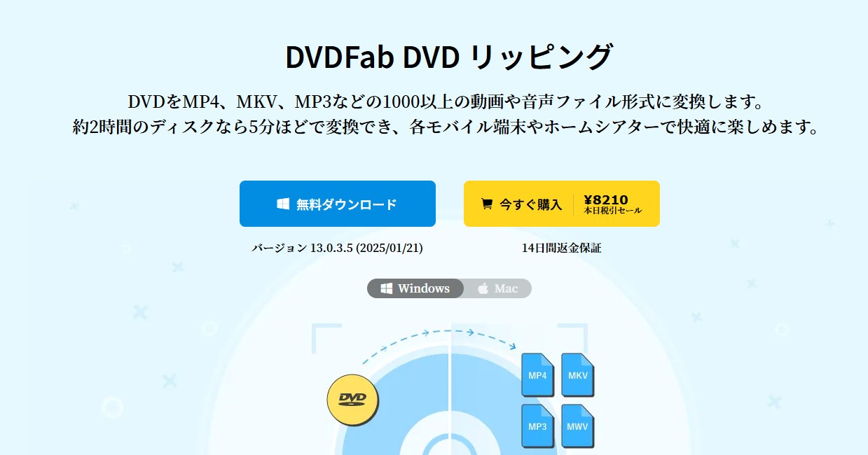Click the 14日間返金保証 guarantee text

click(562, 248)
